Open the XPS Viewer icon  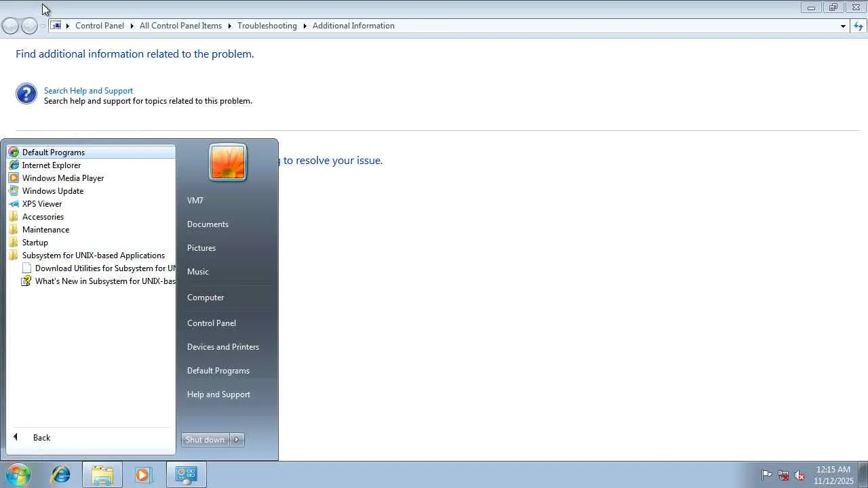[x=14, y=204]
